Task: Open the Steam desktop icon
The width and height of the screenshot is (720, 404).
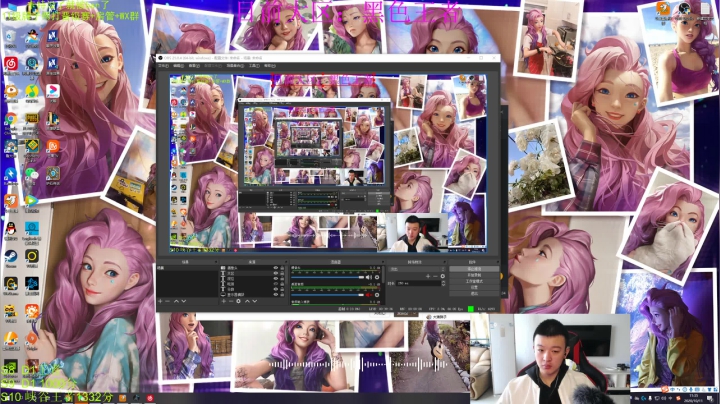Action: click(10, 257)
